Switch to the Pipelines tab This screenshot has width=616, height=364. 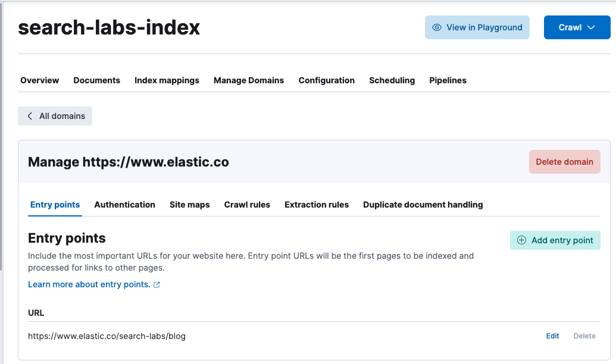click(x=448, y=80)
